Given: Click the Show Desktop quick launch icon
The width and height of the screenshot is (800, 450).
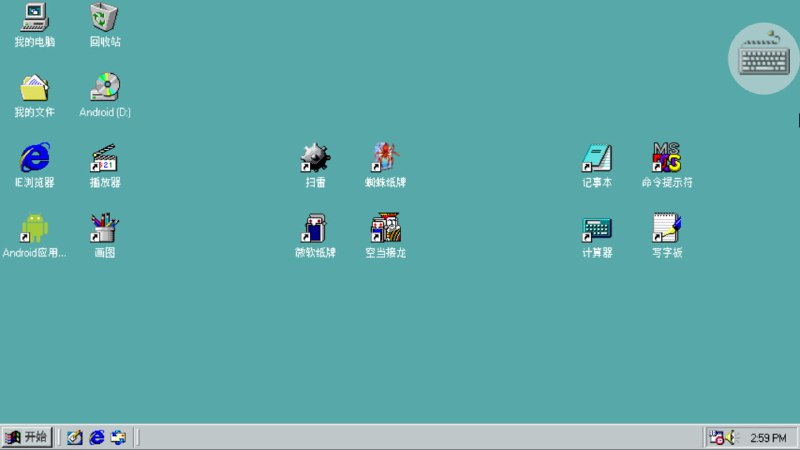Looking at the screenshot, I should [x=74, y=437].
